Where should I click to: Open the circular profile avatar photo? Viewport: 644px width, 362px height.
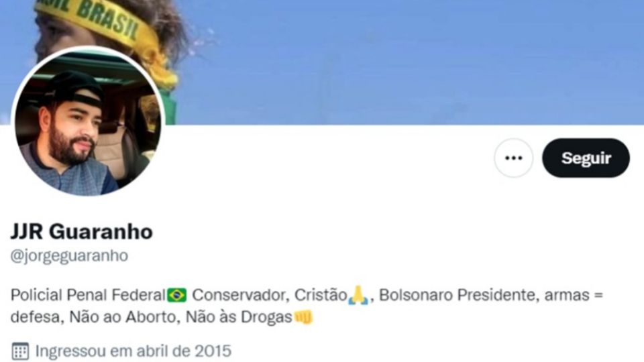(88, 122)
